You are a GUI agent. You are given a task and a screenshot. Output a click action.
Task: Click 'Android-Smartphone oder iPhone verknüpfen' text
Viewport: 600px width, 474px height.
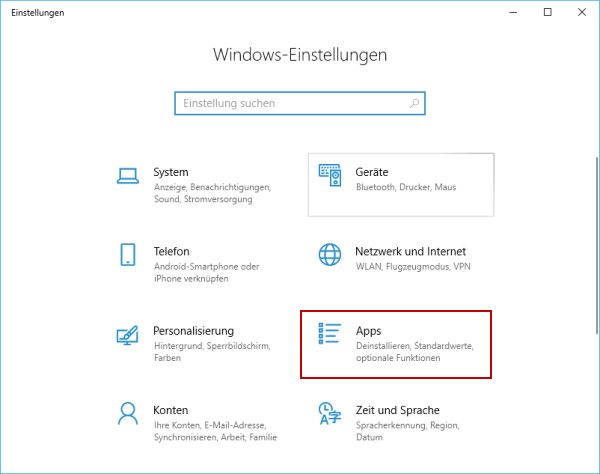pyautogui.click(x=206, y=272)
